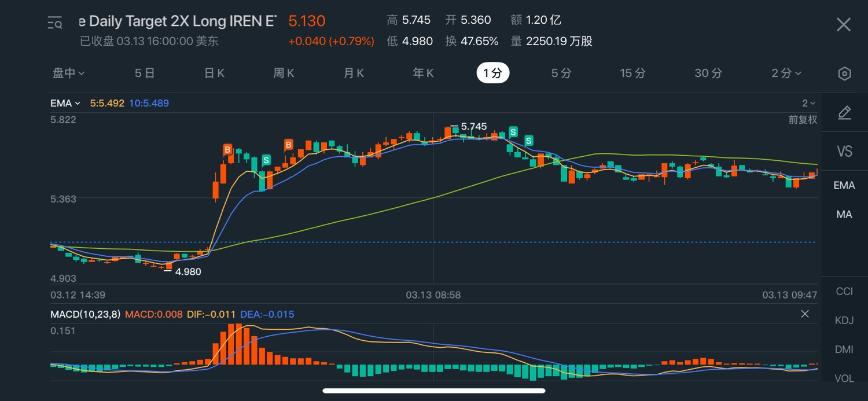Open the VS compare tool
This screenshot has height=401, width=868.
[x=844, y=152]
